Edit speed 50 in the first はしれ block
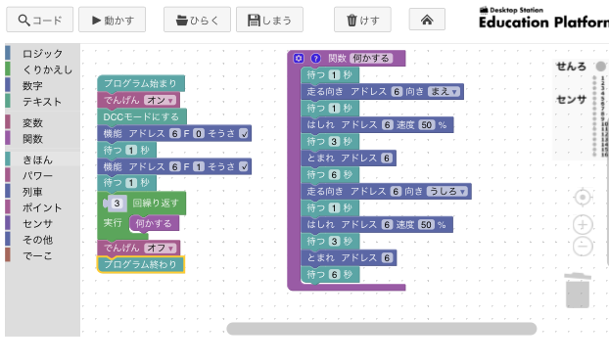Image resolution: width=609 pixels, height=364 pixels. click(427, 125)
